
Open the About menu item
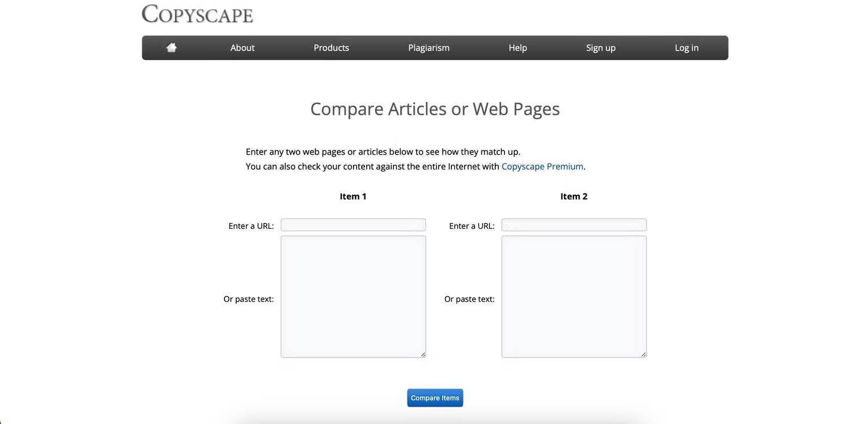[x=242, y=47]
